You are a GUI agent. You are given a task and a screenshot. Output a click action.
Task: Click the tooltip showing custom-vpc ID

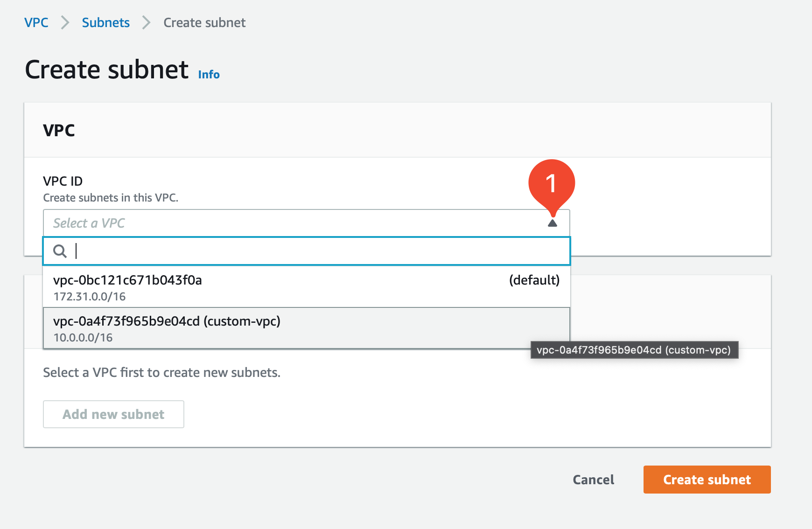634,350
